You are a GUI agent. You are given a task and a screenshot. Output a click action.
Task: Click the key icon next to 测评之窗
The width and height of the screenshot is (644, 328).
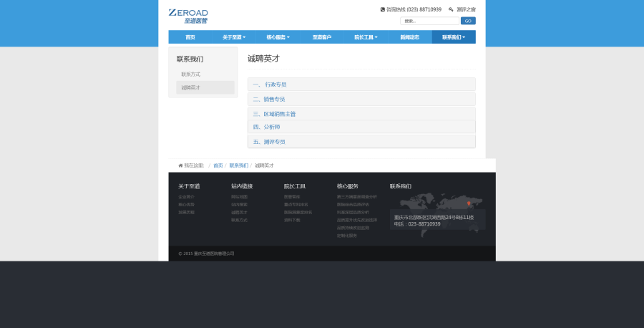pos(451,9)
